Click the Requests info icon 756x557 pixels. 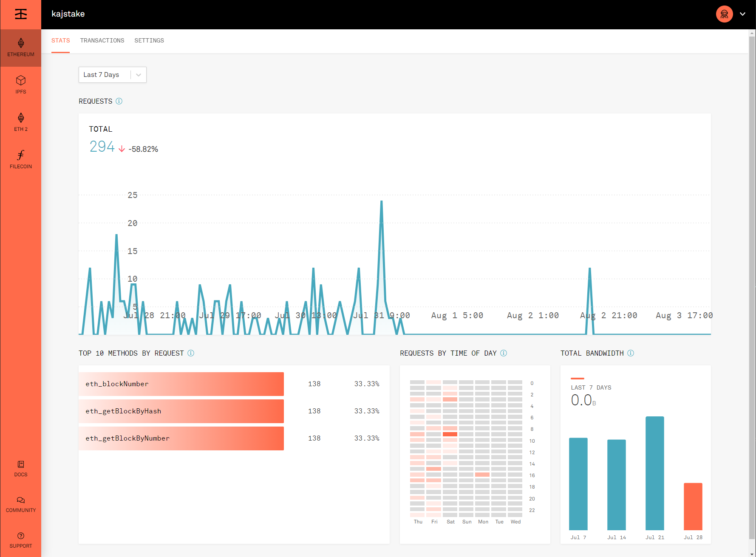point(119,101)
